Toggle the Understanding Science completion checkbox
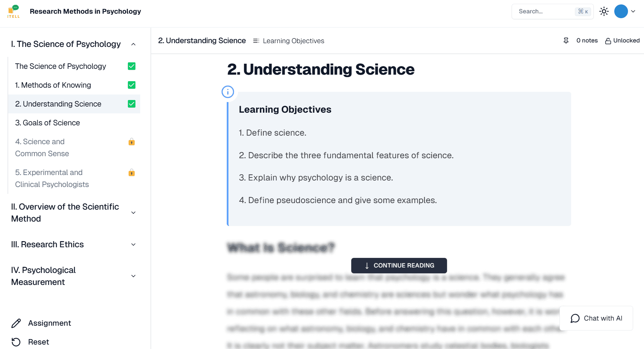The width and height of the screenshot is (644, 349). click(x=132, y=104)
